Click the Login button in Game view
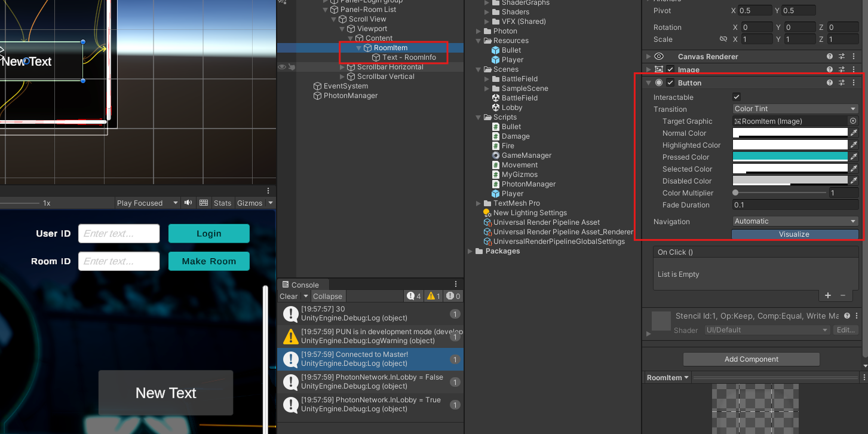This screenshot has height=434, width=868. coord(209,234)
